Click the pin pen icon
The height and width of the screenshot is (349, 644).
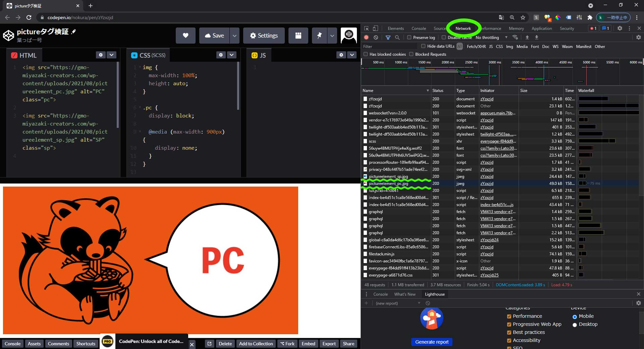pos(319,36)
